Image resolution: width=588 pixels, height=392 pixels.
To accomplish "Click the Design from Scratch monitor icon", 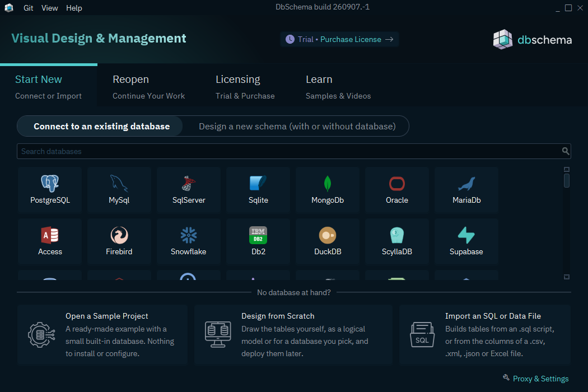I will [x=218, y=334].
